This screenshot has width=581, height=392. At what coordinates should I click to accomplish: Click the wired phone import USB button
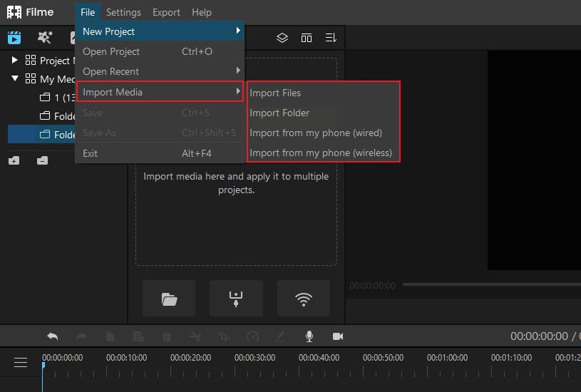tap(236, 299)
